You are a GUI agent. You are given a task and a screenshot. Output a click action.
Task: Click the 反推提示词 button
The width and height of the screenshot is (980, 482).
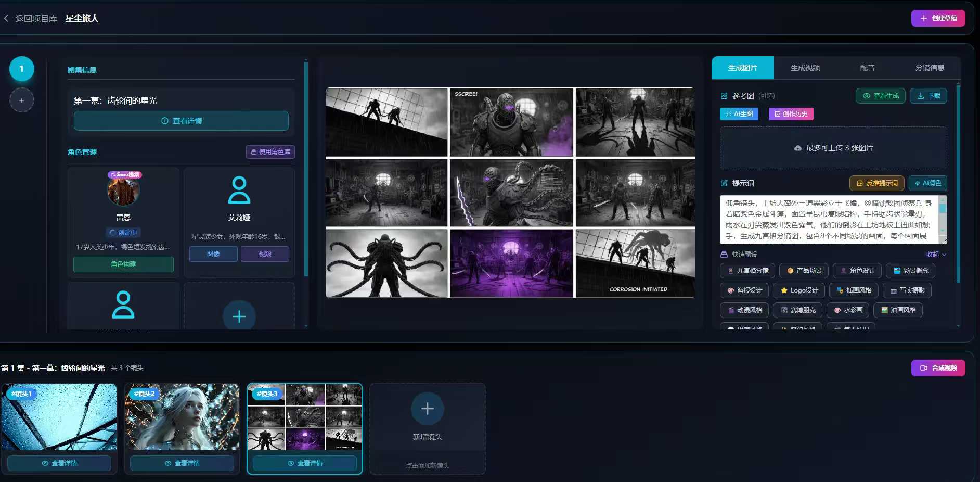coord(877,183)
